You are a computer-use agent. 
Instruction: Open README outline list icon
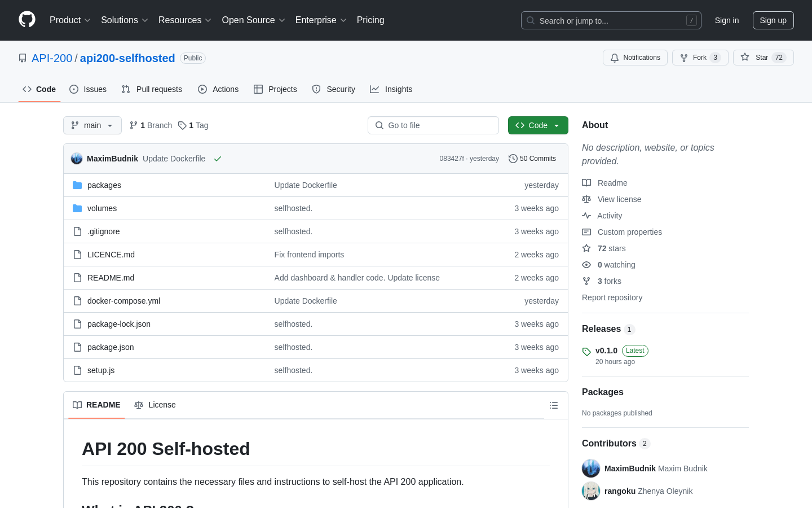pos(554,405)
